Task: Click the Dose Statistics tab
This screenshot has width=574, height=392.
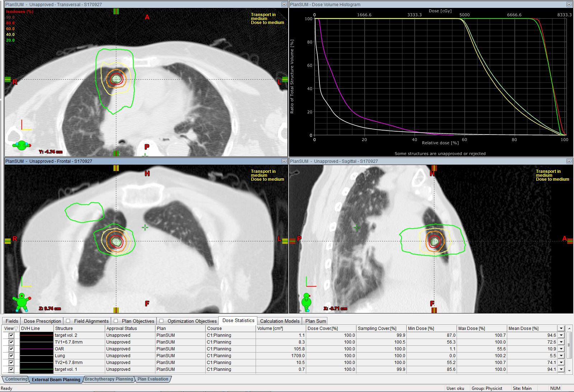Action: pos(238,321)
